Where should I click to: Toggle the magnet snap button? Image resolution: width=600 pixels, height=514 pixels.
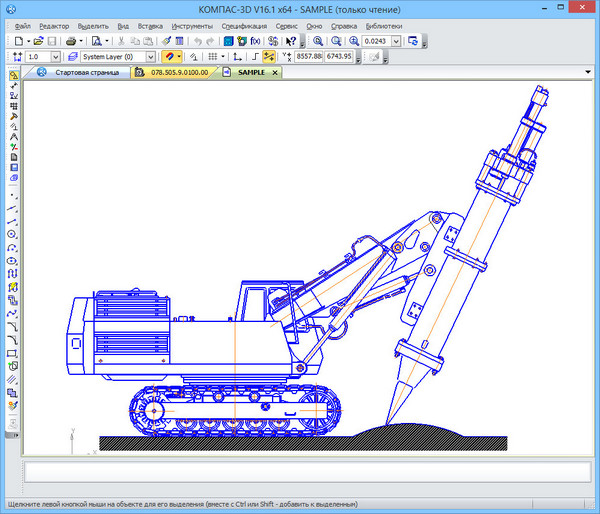169,57
